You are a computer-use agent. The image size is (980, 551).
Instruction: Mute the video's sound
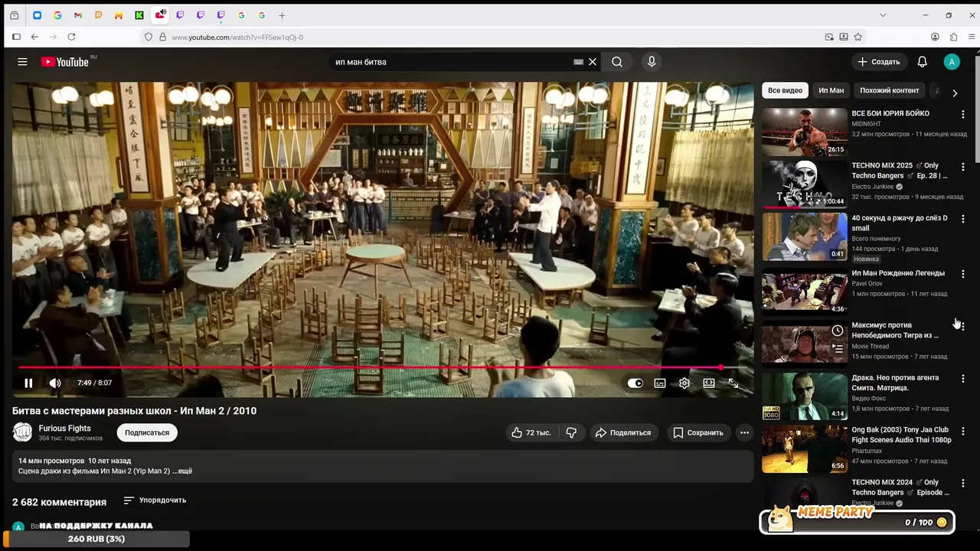55,383
